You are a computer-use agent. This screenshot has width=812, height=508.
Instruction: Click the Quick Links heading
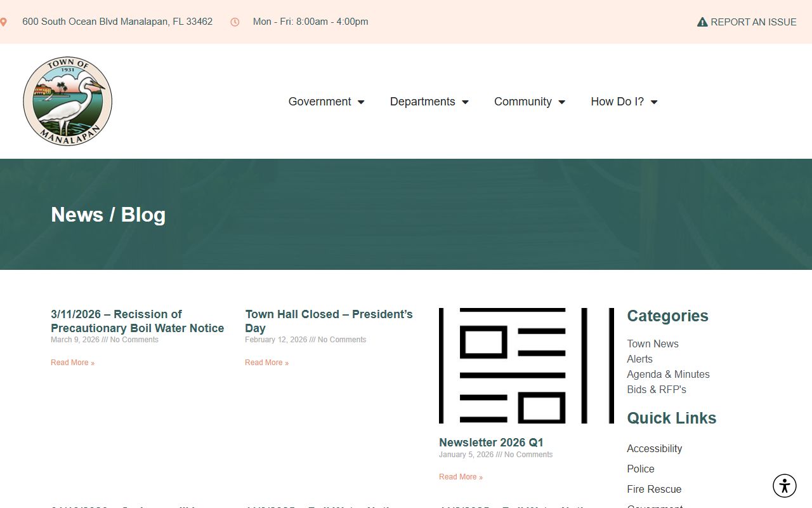coord(671,418)
